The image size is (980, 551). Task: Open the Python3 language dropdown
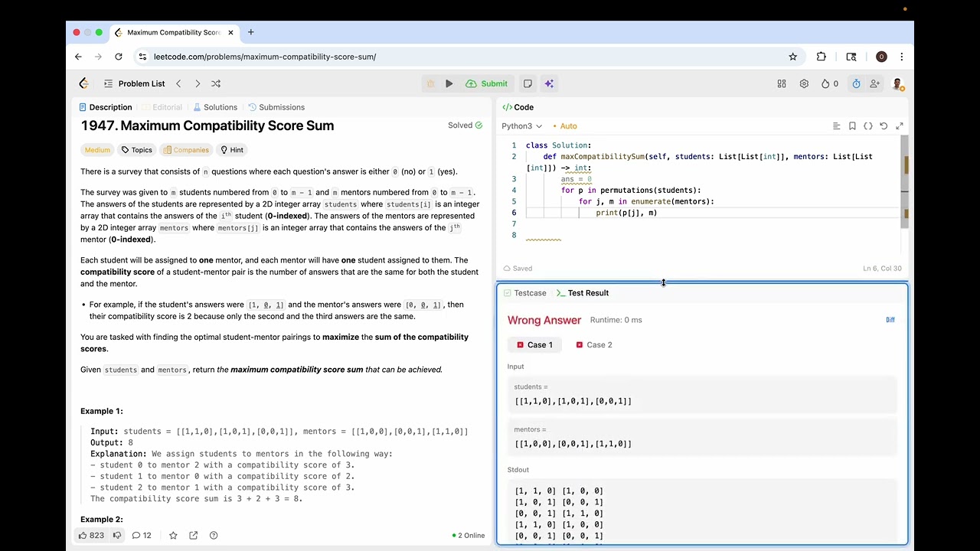521,126
